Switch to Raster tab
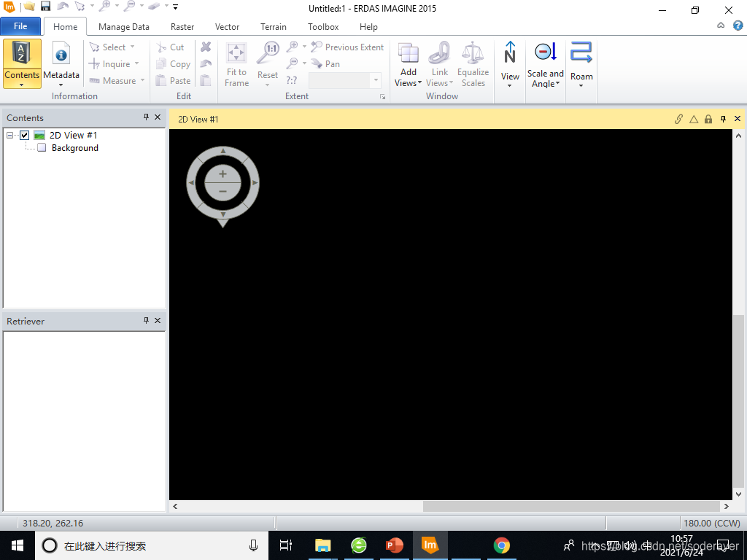 [182, 27]
